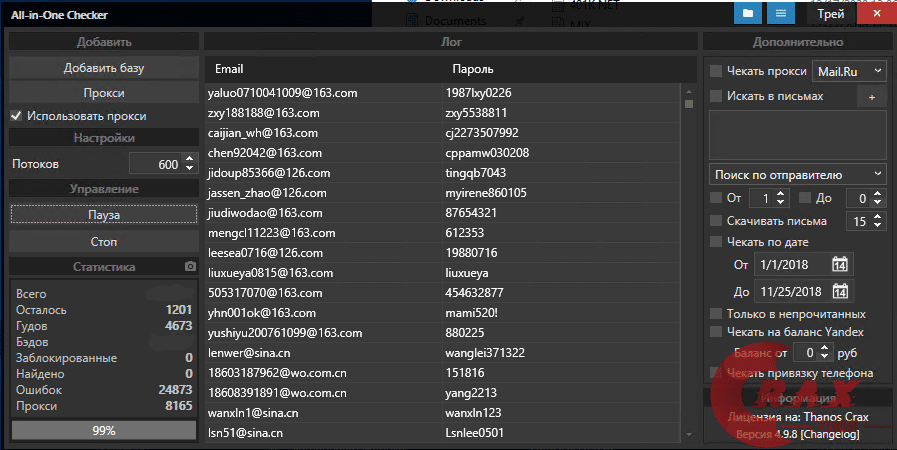Select row mengcl11223@163.com
The width and height of the screenshot is (897, 450).
[442, 233]
